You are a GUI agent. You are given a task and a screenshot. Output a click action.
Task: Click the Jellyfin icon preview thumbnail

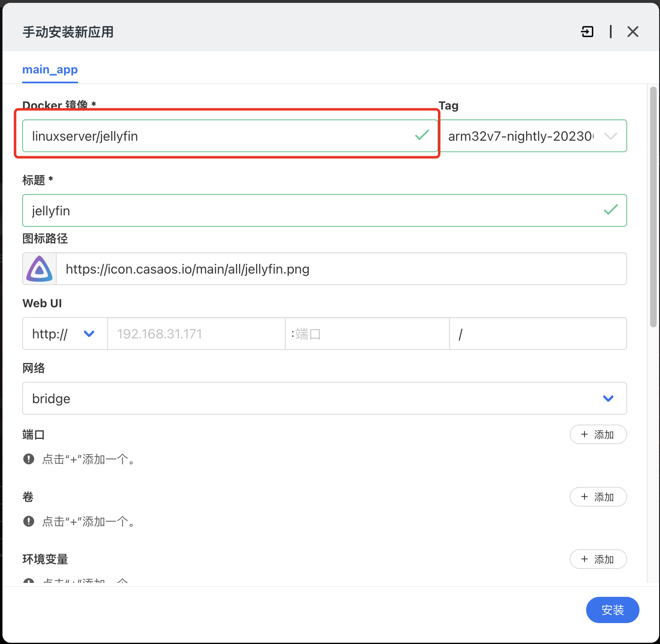tap(39, 269)
